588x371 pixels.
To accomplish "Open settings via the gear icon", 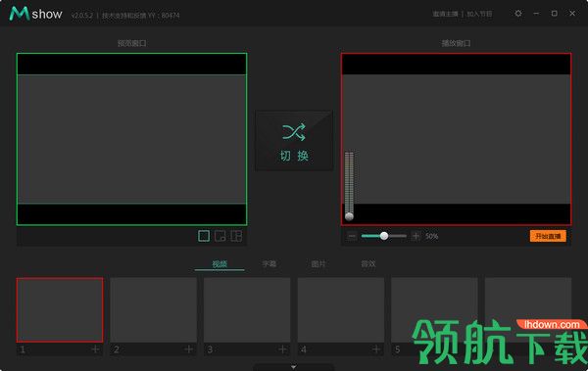I will click(x=518, y=14).
